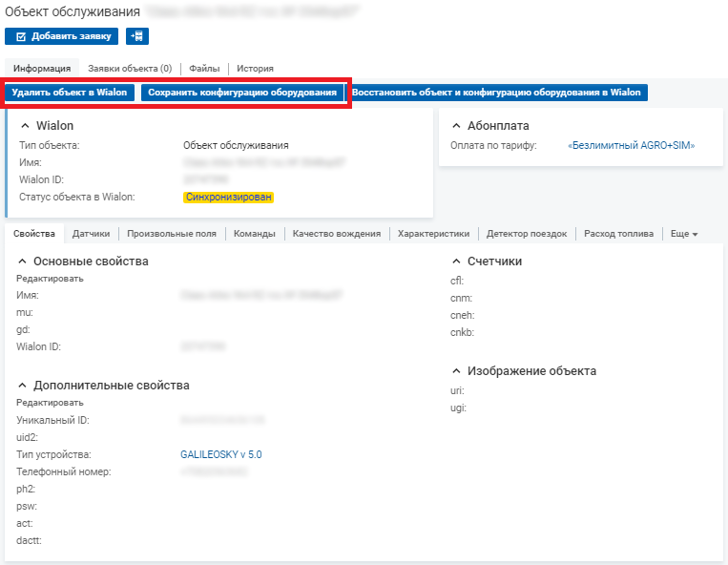This screenshot has height=565, width=728.
Task: Click the cnkb counter label
Action: [x=462, y=332]
